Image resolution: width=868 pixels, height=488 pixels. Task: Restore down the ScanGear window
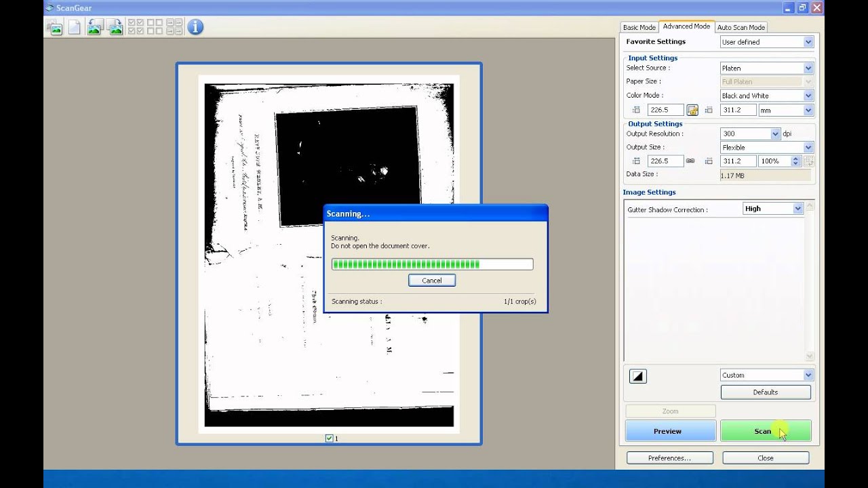pyautogui.click(x=802, y=7)
